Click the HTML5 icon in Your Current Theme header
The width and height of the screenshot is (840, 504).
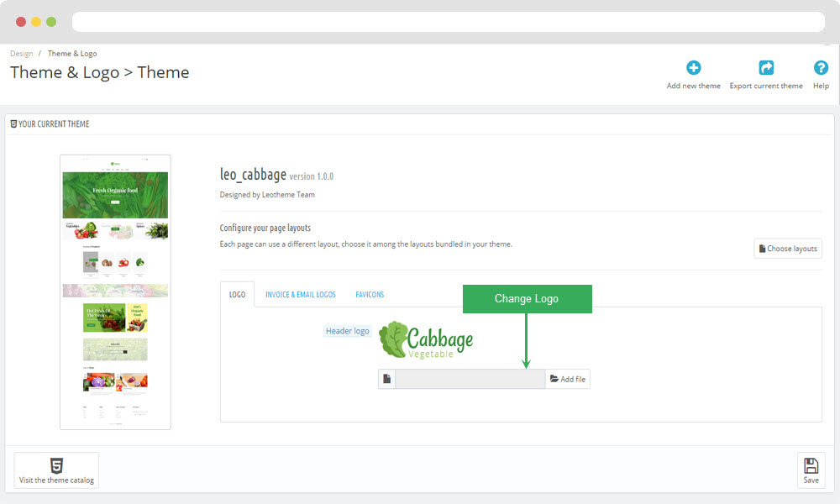13,124
